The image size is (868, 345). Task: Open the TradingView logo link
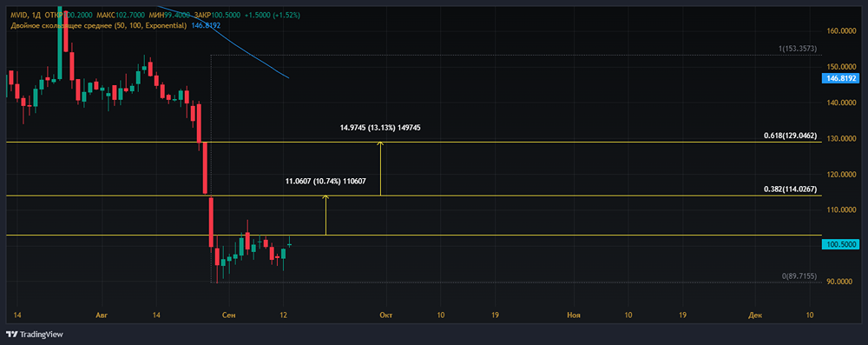point(35,335)
